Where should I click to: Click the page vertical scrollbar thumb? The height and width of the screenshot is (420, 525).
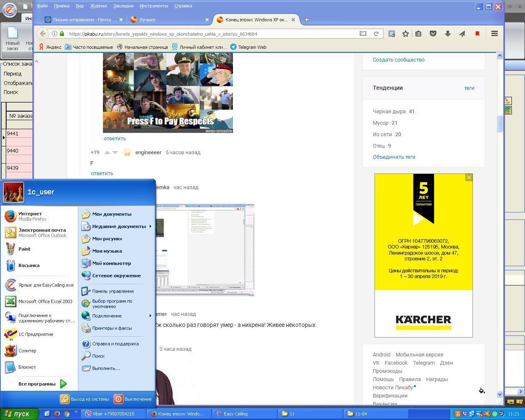500,124
